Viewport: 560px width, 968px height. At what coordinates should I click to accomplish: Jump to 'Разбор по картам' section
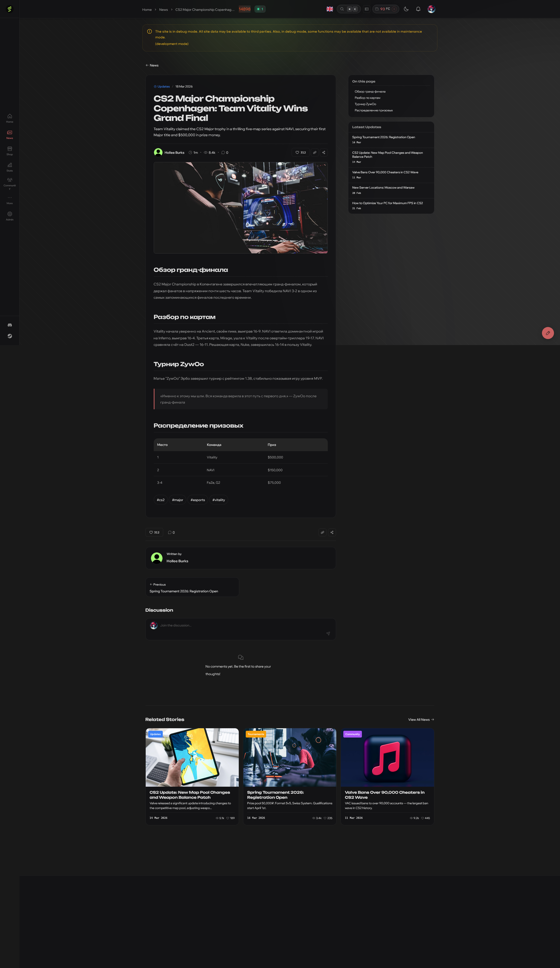click(367, 98)
